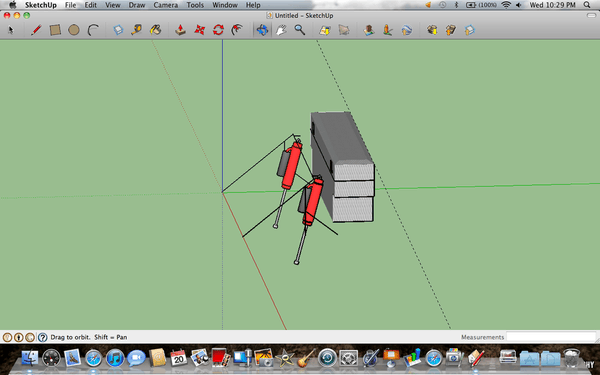Viewport: 600px width, 375px height.
Task: Click the greyed-out icon after Zoom Extents
Action: (344, 30)
